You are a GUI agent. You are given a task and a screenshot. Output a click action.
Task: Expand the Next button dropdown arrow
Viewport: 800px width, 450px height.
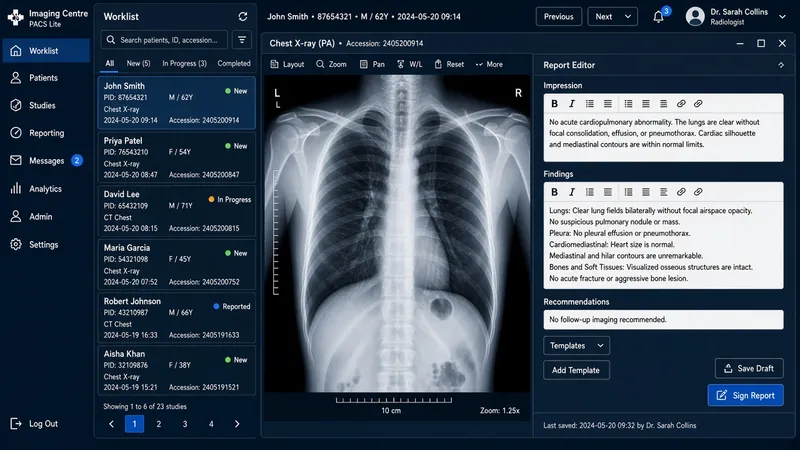[x=628, y=16]
